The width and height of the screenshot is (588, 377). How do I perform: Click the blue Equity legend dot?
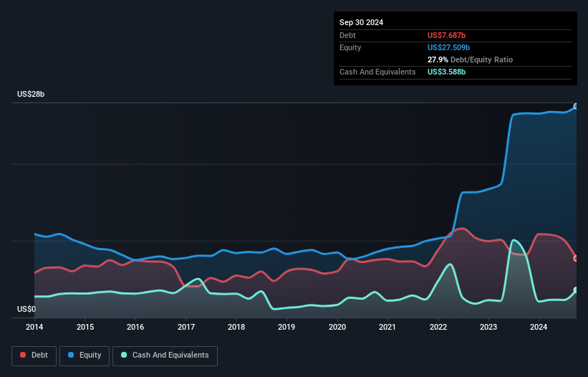click(x=71, y=355)
